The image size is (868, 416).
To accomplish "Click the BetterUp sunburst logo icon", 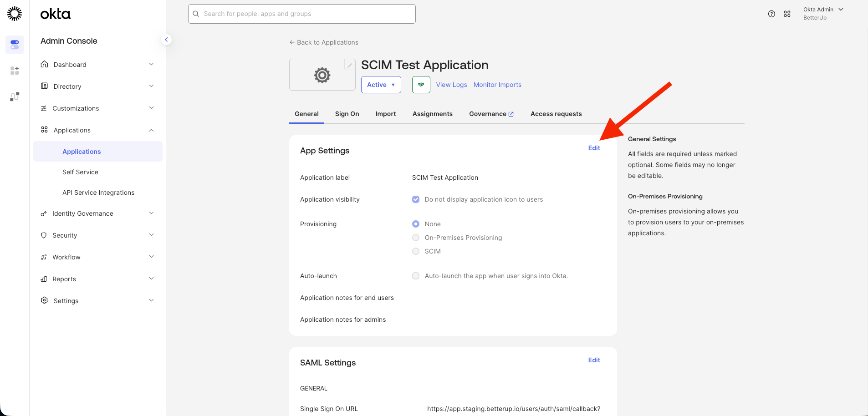I will click(x=15, y=14).
